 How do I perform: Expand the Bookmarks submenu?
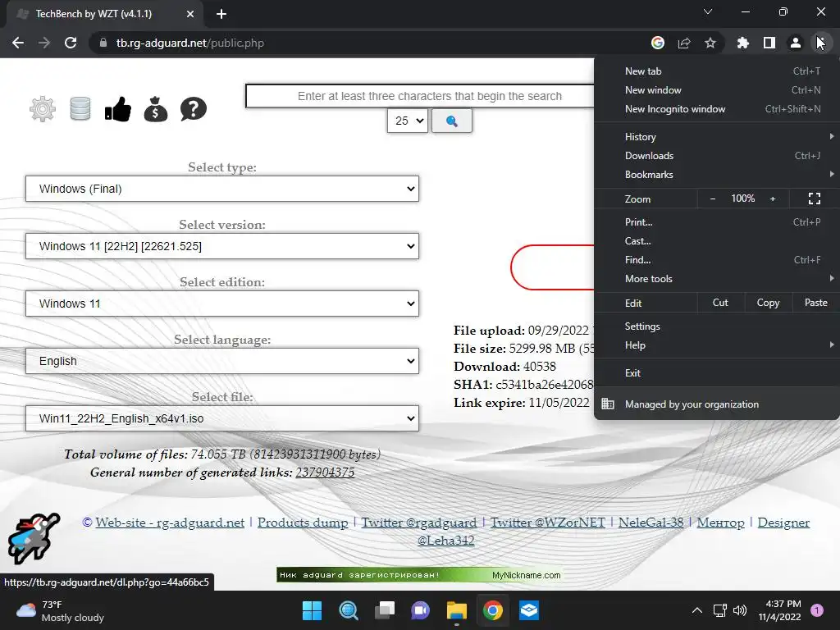tap(717, 175)
